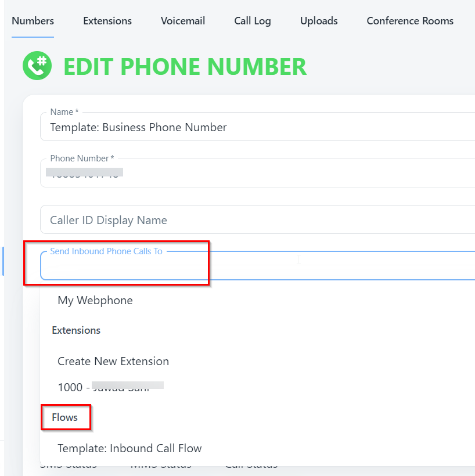Select My Webphone from the dropdown list
This screenshot has width=475, height=476.
pyautogui.click(x=95, y=300)
